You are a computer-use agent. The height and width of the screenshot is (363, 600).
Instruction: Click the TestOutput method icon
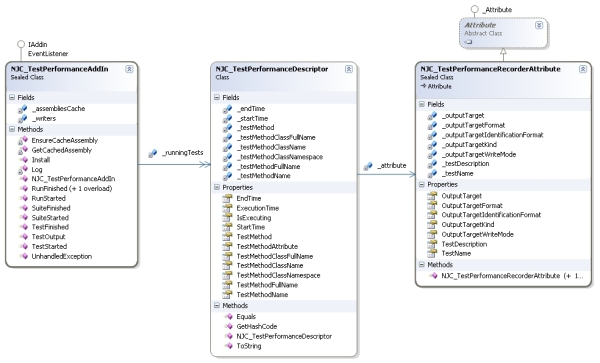[x=24, y=236]
